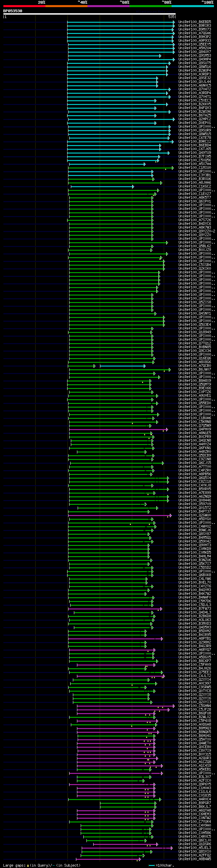Open the UniRef100_A6RYQ7 entry

click(x=195, y=650)
